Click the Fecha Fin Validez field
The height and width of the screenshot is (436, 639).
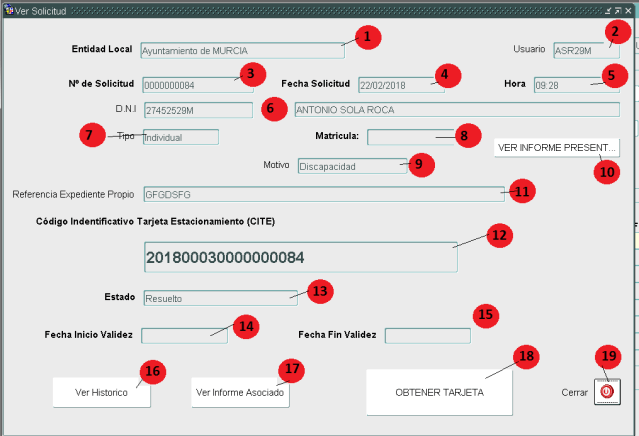(x=427, y=335)
